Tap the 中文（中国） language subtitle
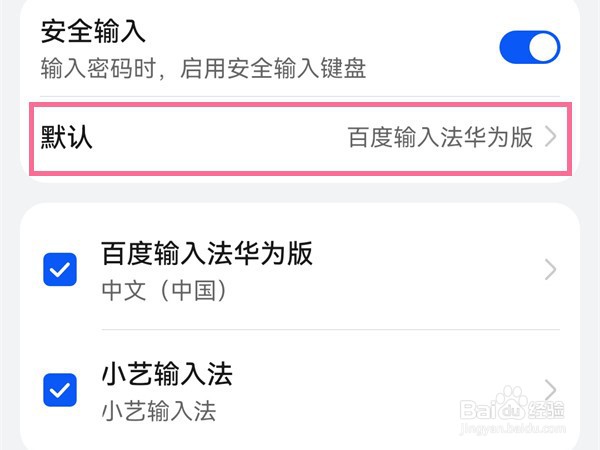 click(165, 291)
